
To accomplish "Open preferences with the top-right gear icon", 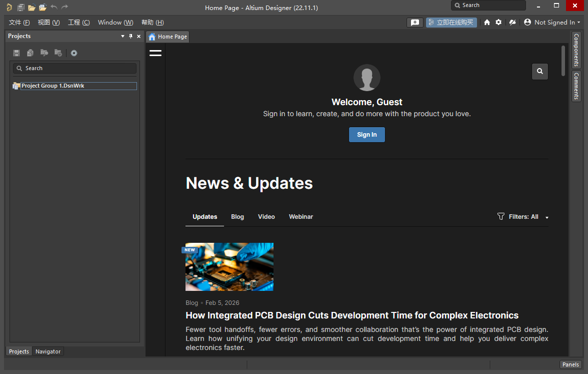I will point(498,23).
